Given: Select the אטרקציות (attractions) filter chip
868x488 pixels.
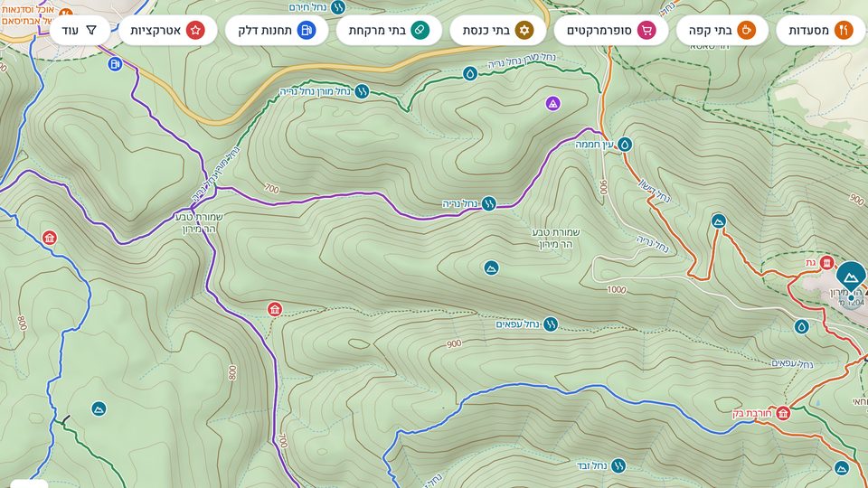Looking at the screenshot, I should click(168, 31).
